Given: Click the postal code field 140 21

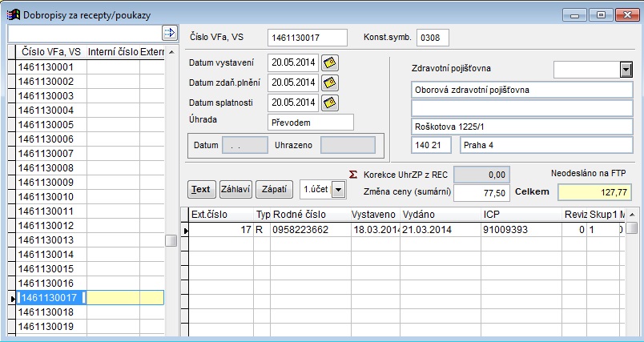Looking at the screenshot, I should click(x=431, y=145).
